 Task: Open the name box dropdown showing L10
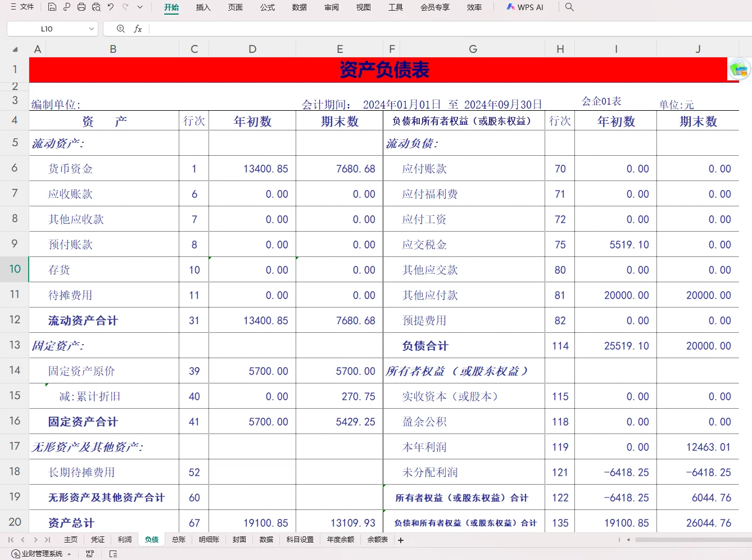coord(92,29)
